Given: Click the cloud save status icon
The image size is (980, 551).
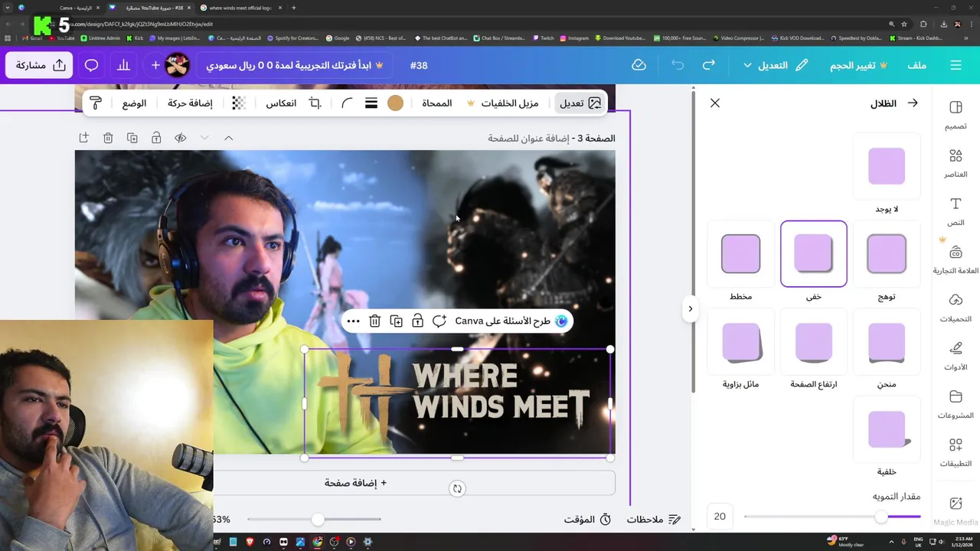Looking at the screenshot, I should (x=639, y=65).
